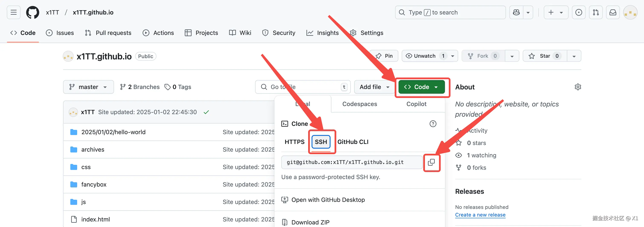Open the Projects tab
The height and width of the screenshot is (227, 644).
pyautogui.click(x=202, y=33)
